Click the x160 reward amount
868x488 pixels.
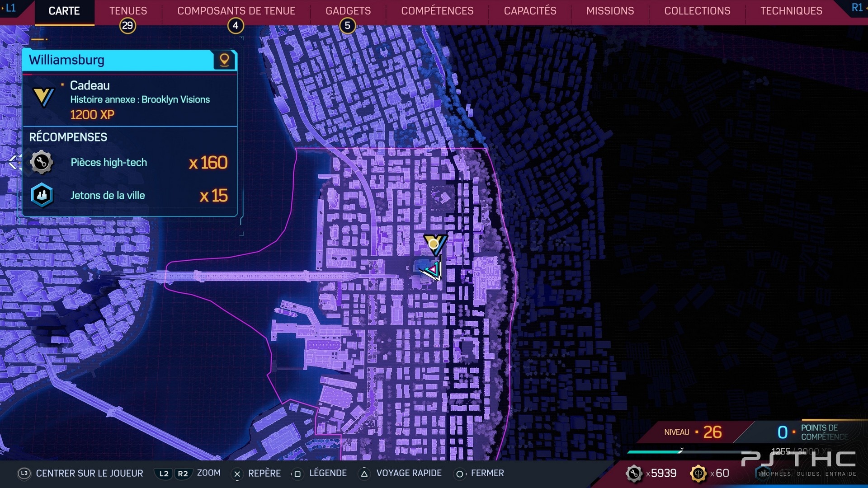pyautogui.click(x=208, y=163)
